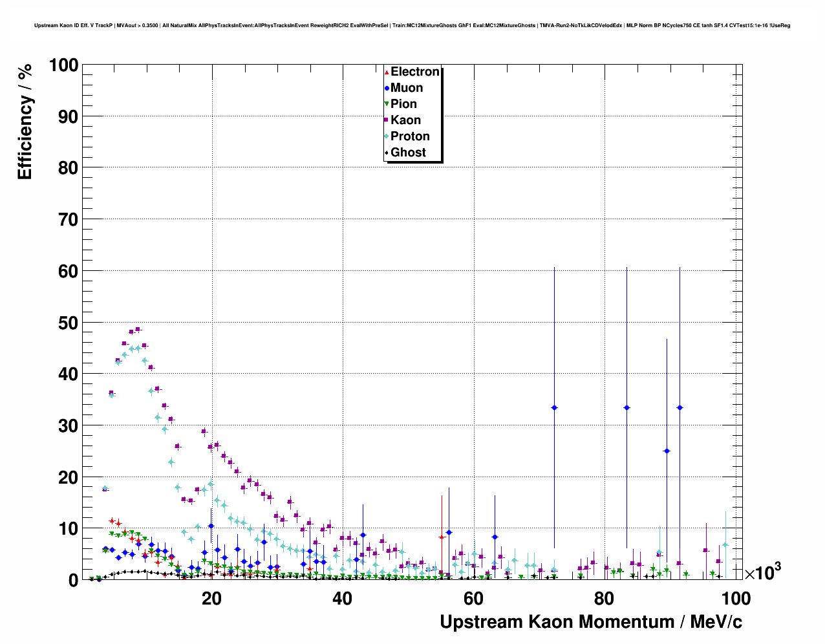Click the ×10³ axis exponent label
The image size is (825, 644).
pos(762,572)
